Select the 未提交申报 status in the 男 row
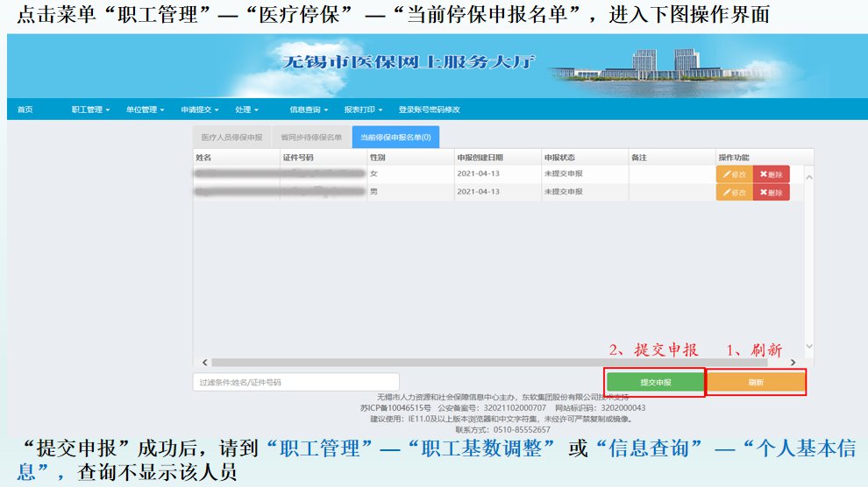868x487 pixels. [563, 192]
